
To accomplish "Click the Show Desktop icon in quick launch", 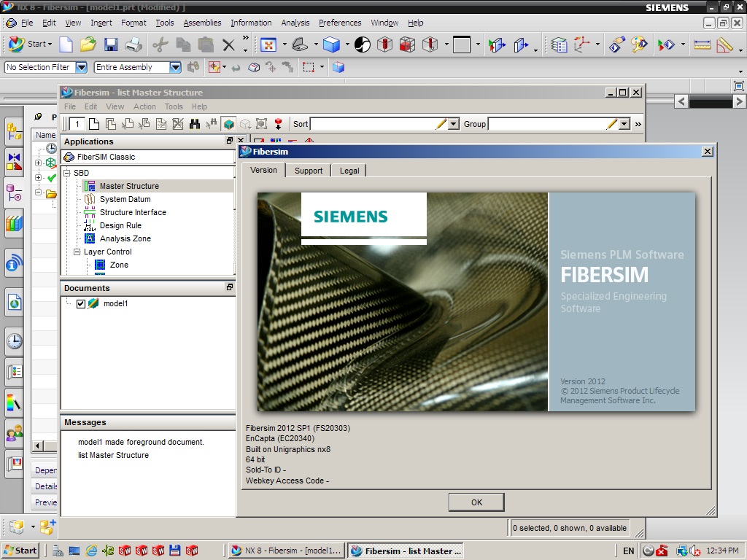I will 74,551.
